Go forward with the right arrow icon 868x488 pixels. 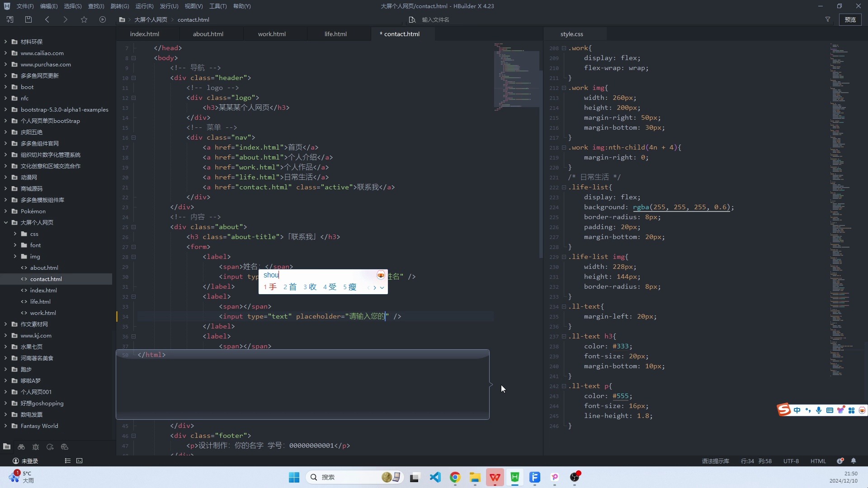(66, 19)
